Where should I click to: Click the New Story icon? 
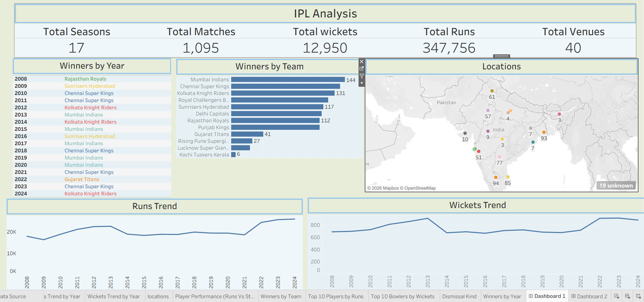[x=639, y=296]
